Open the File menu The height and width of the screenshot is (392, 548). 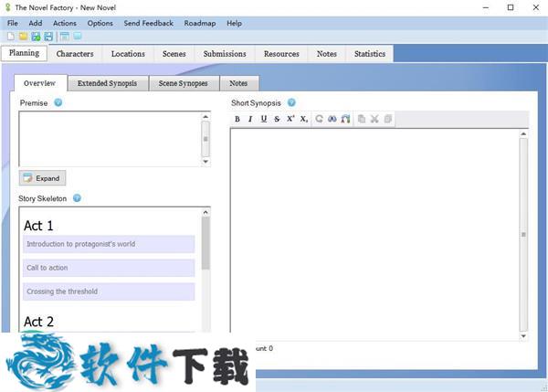coord(13,23)
